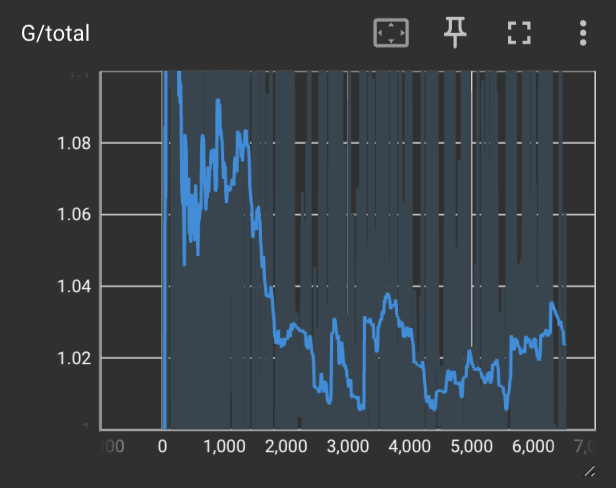Click the 5,000 x-axis tick label
Image resolution: width=616 pixels, height=488 pixels.
[x=471, y=446]
